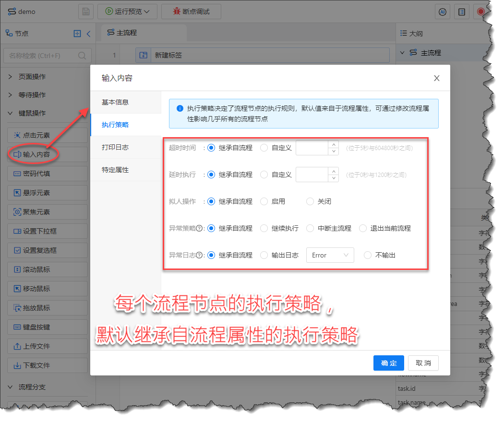This screenshot has width=504, height=421.
Task: Click the help icon beside 异常日志
Action: pos(199,255)
